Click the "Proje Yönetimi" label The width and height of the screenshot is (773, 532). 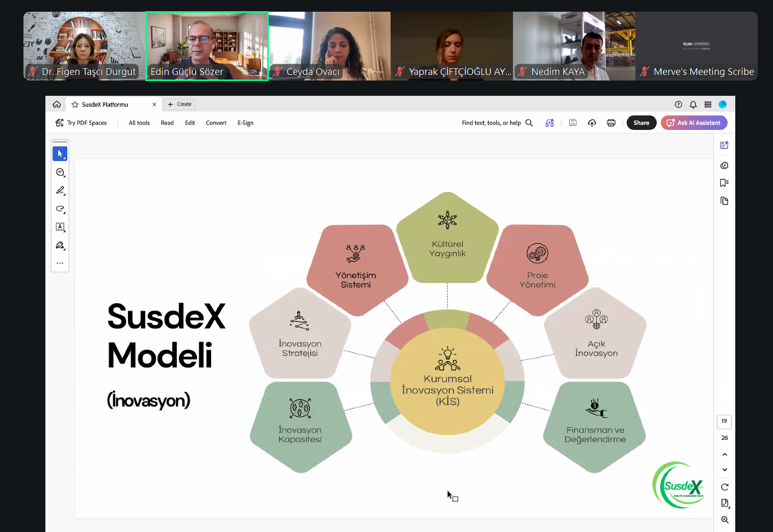[x=537, y=280]
